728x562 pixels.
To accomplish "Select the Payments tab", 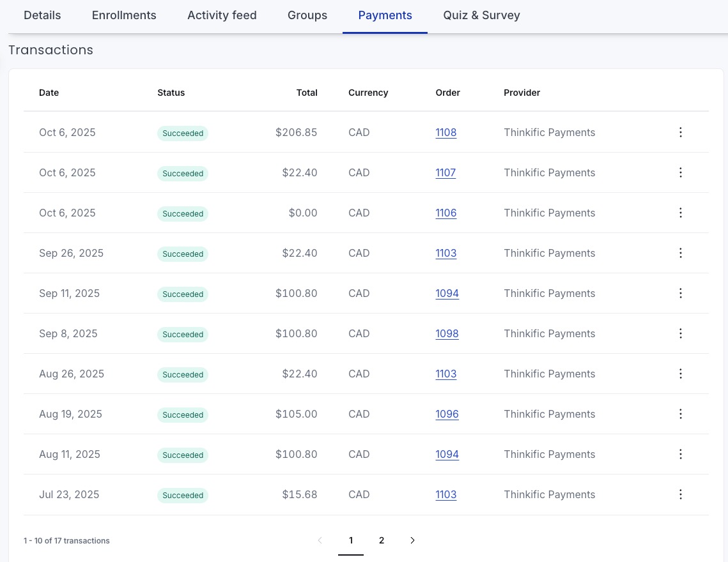I will point(385,15).
